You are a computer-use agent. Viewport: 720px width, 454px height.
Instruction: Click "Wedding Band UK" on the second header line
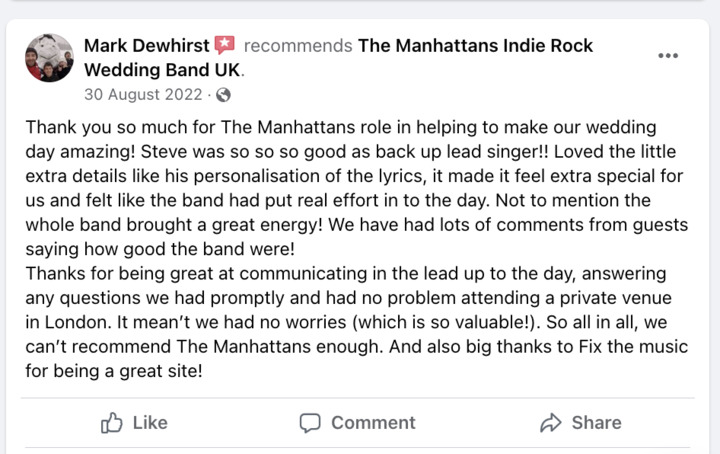point(162,70)
